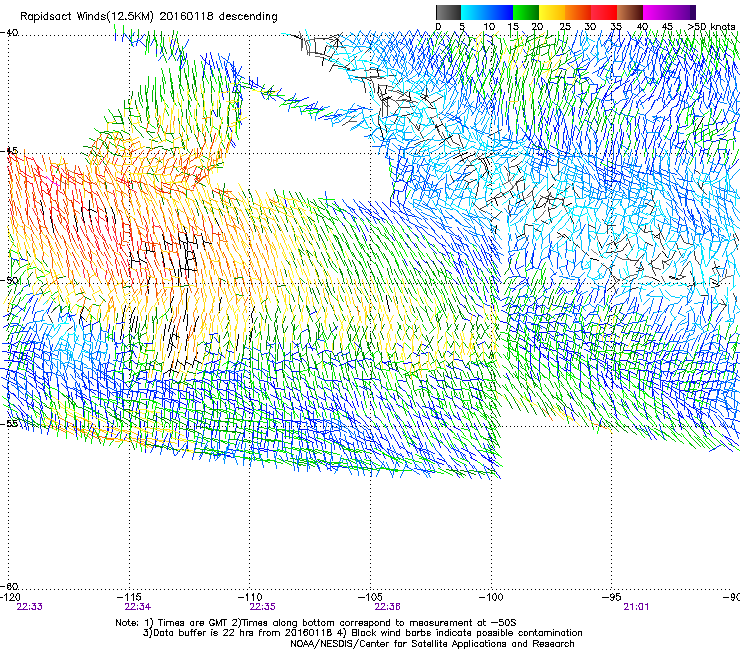The height and width of the screenshot is (650, 740).
Task: Click the legend label '45'
Action: pos(667,27)
